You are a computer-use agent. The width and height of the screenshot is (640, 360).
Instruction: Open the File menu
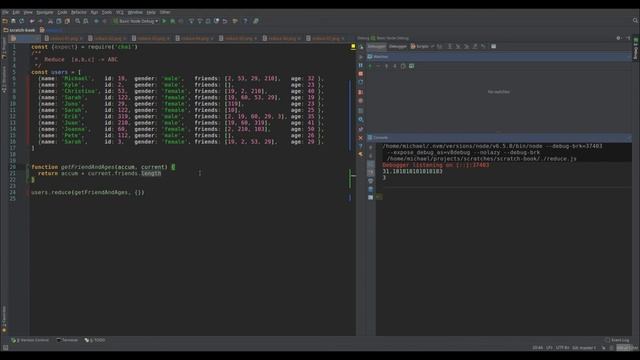click(x=5, y=12)
